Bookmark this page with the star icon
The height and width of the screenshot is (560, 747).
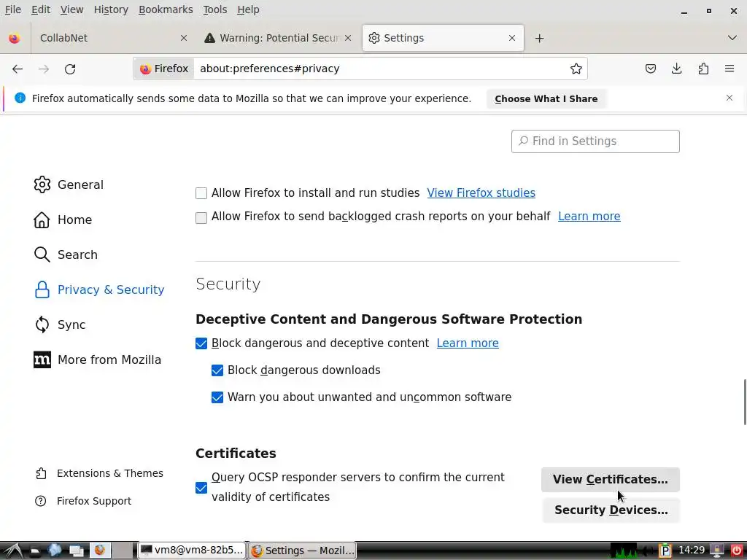(x=576, y=69)
